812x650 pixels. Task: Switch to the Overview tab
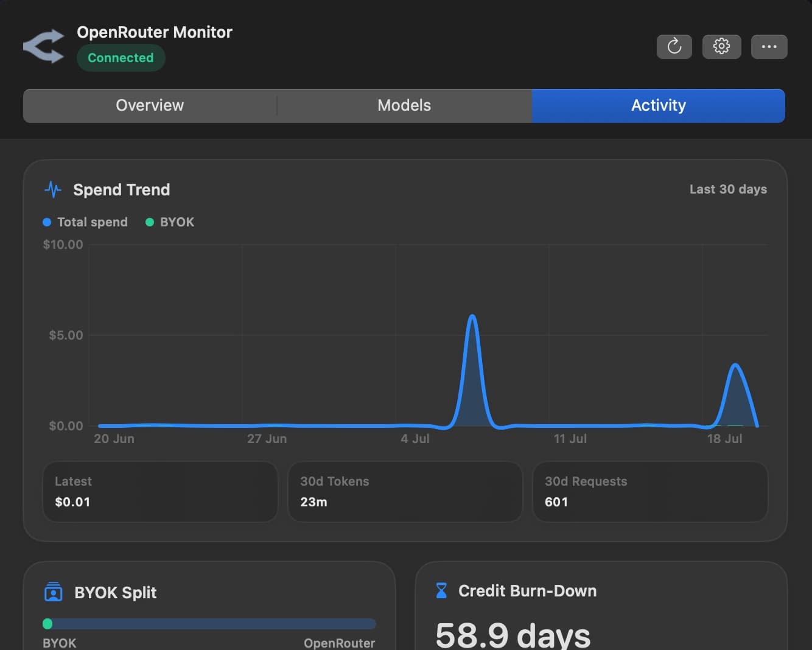pyautogui.click(x=150, y=105)
